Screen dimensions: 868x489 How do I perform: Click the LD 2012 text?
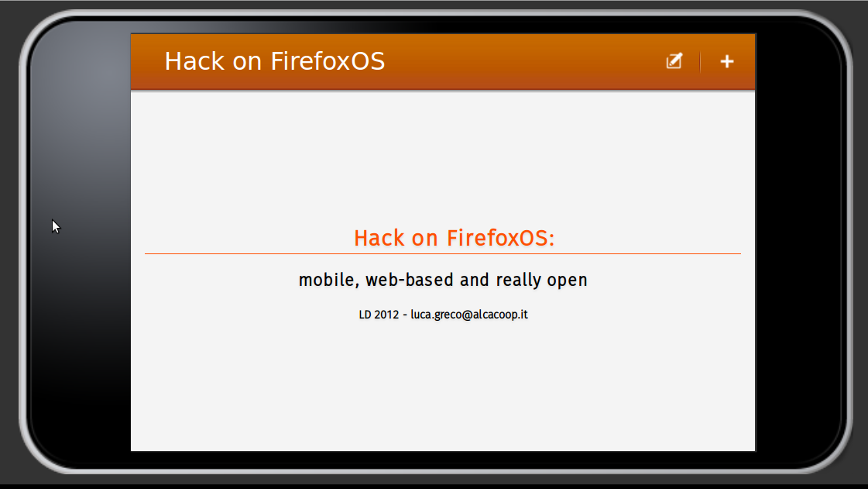click(379, 315)
